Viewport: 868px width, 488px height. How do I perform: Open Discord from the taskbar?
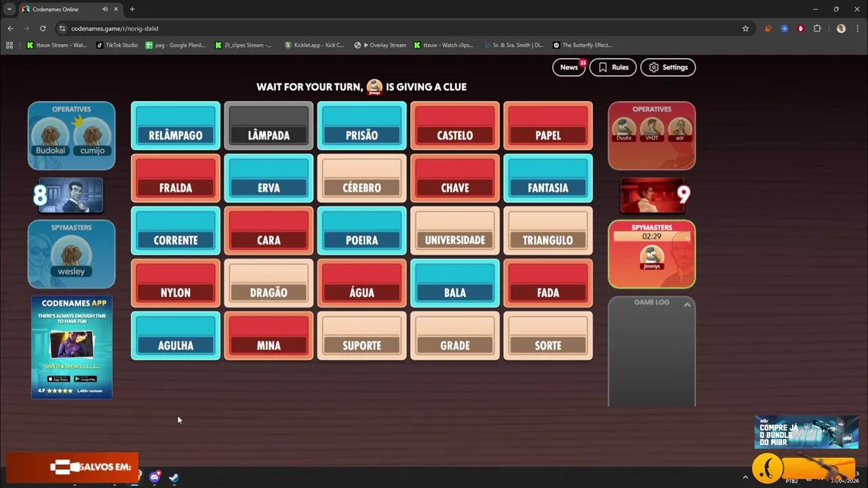coord(155,477)
